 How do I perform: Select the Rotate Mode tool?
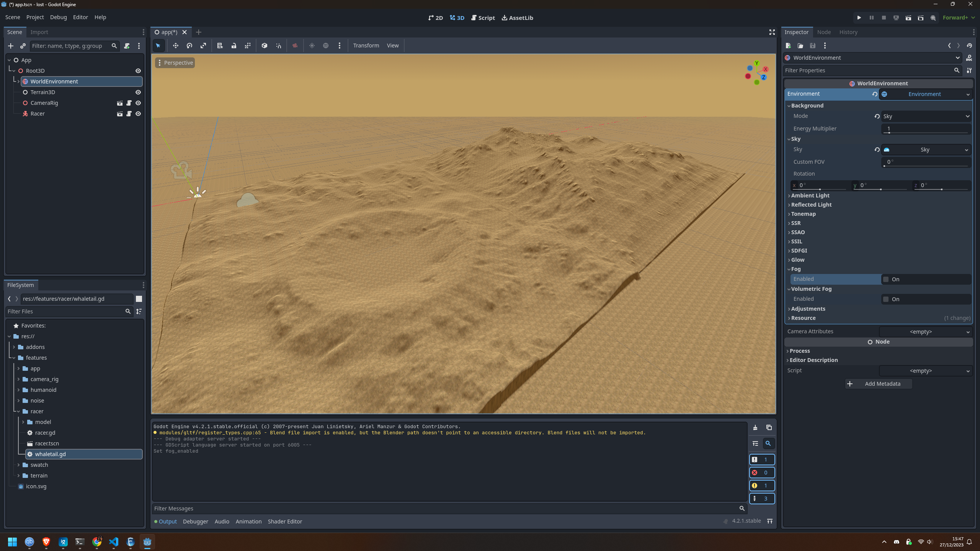[x=189, y=46]
